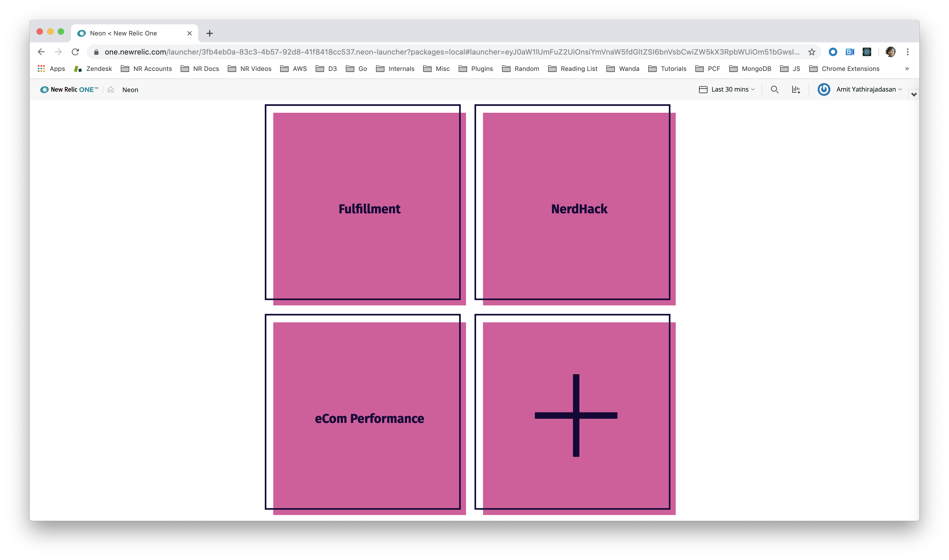Image resolution: width=949 pixels, height=560 pixels.
Task: Click the address bar URL field
Action: tap(449, 52)
